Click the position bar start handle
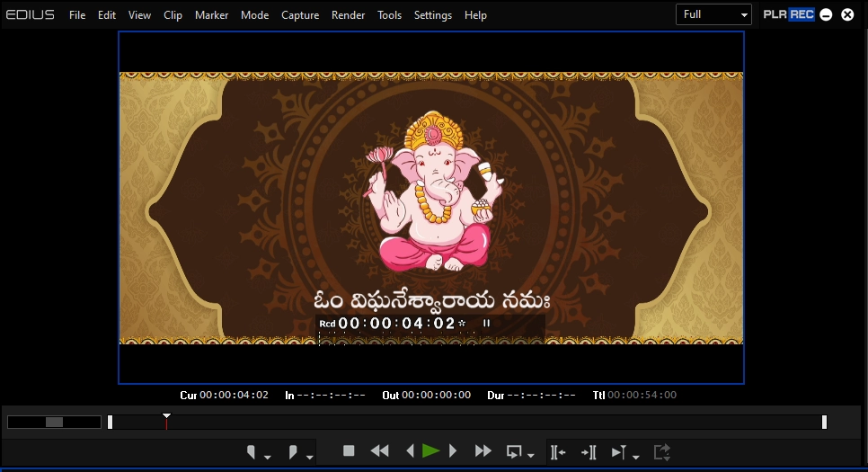Viewport: 868px width, 472px height. 111,423
